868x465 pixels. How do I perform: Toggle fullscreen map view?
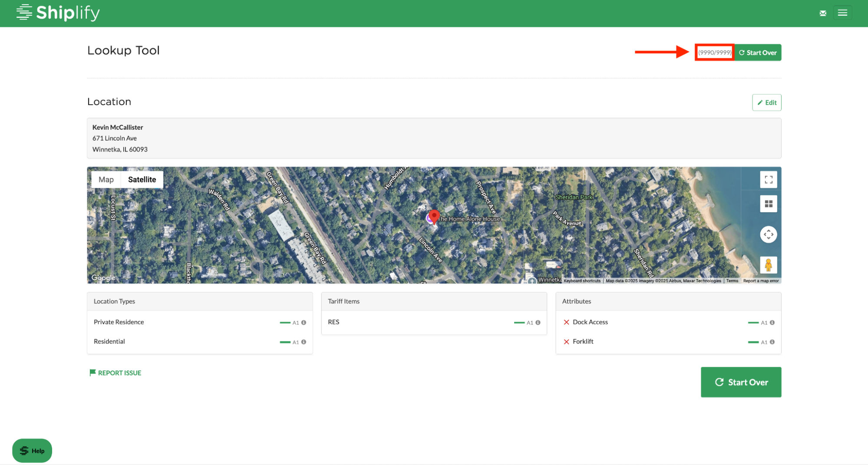(x=768, y=180)
